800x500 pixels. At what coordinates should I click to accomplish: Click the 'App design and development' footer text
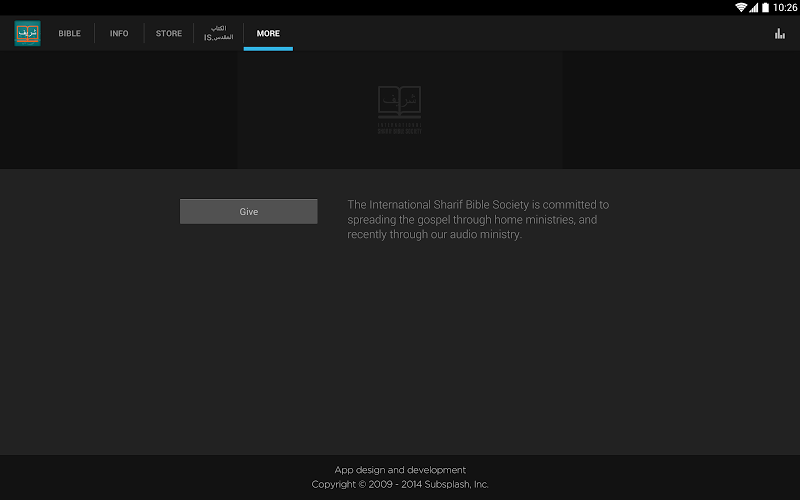(400, 469)
